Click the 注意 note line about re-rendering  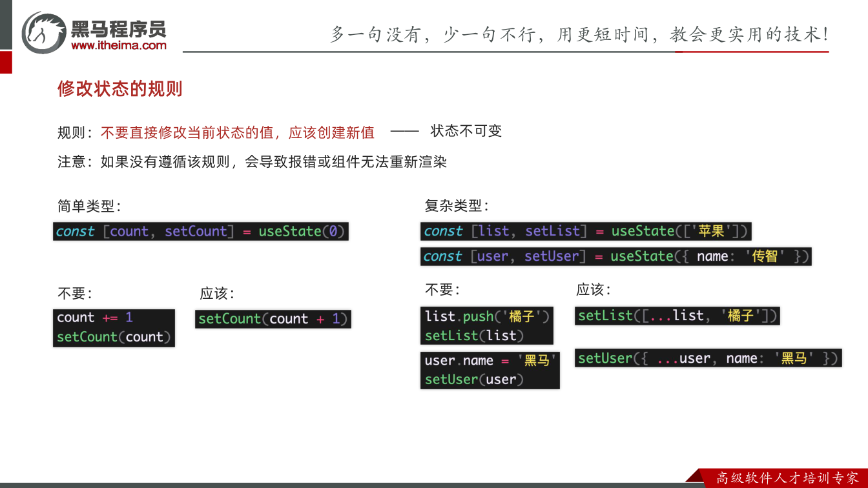point(253,161)
